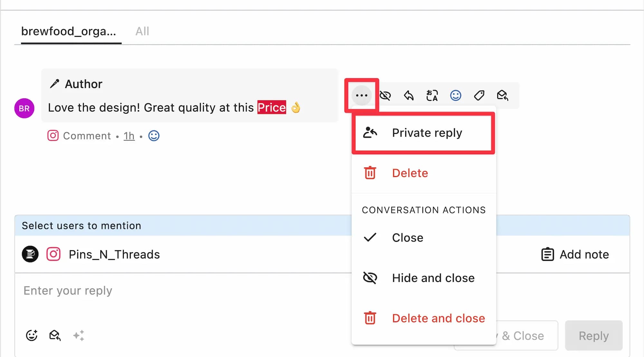Select Close under Conversation Actions

tap(407, 238)
